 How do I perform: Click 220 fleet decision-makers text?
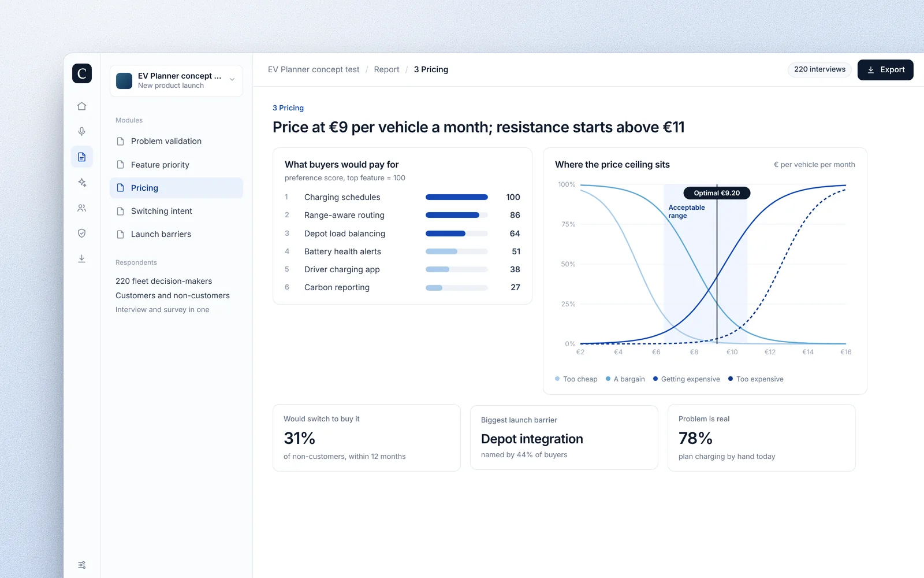click(x=164, y=281)
